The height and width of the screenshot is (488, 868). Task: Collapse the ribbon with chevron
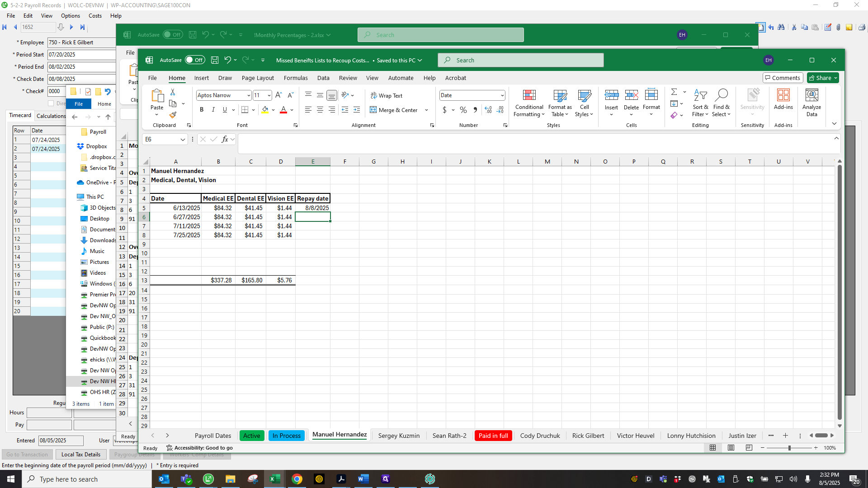[834, 123]
